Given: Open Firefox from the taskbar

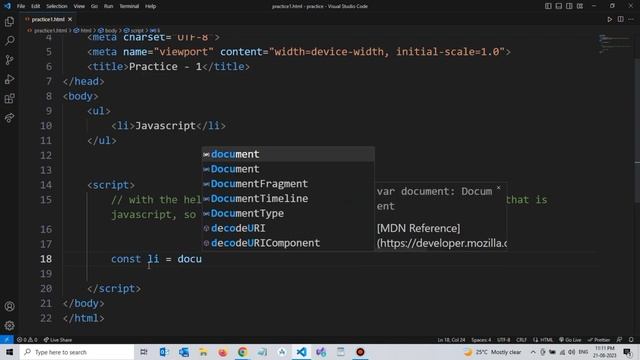Looking at the screenshot, I should (x=223, y=352).
